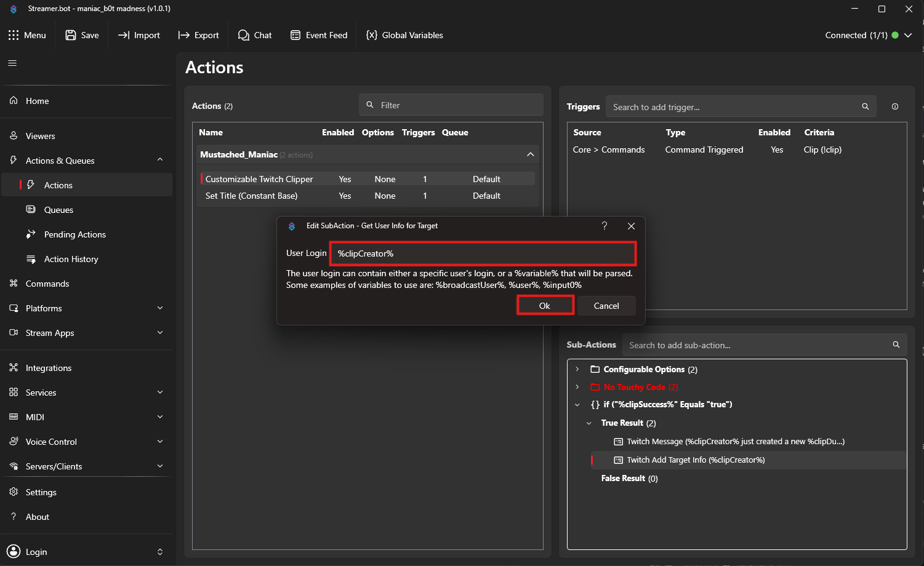
Task: Click the Triggers info circle icon
Action: [895, 106]
